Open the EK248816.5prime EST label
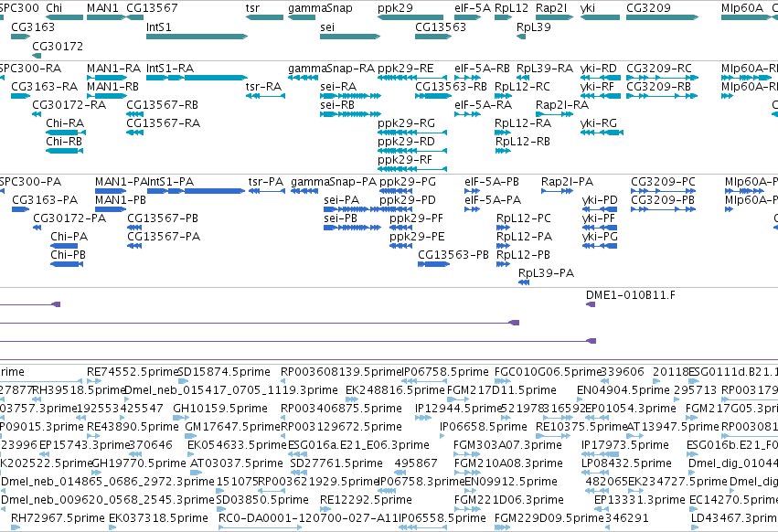 (395, 390)
